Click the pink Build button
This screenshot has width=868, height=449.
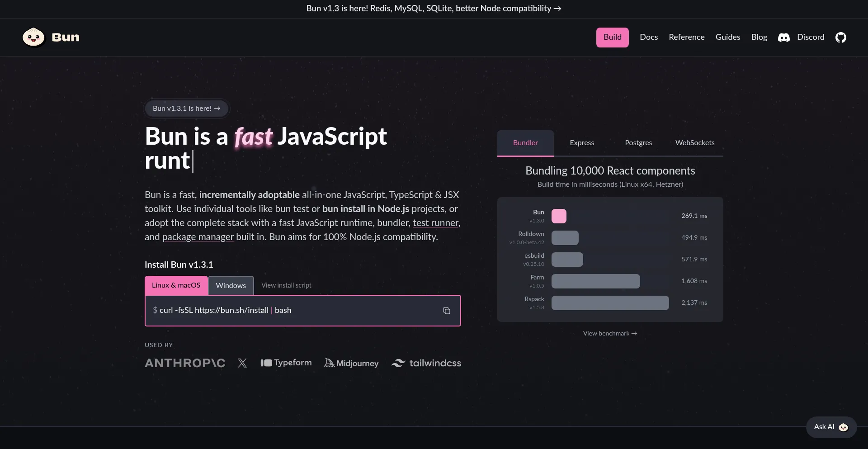pos(612,37)
